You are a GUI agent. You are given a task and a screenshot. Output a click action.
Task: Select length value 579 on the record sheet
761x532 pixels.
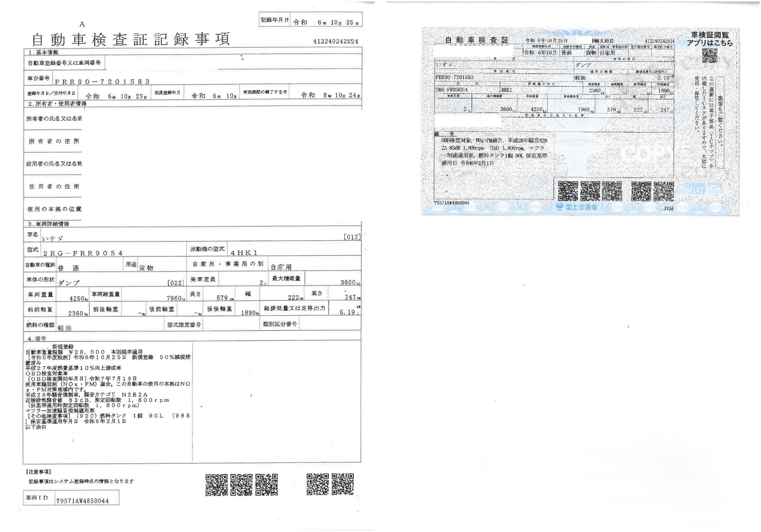click(x=222, y=298)
